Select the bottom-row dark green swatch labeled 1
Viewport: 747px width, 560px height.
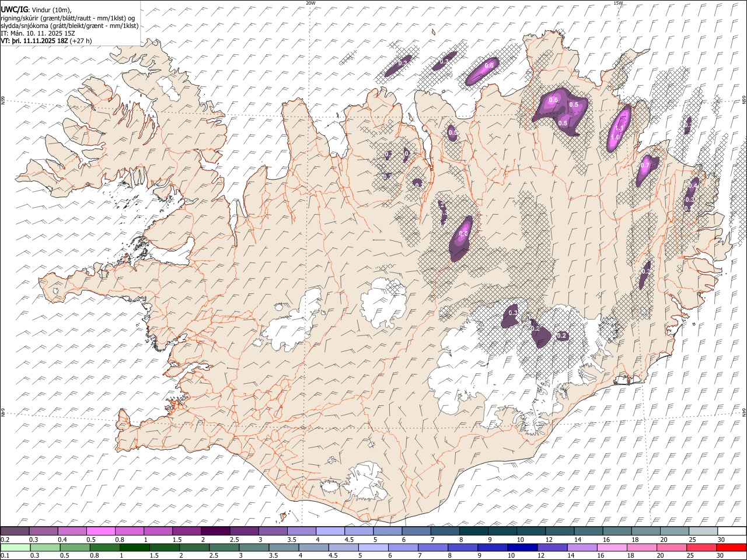pos(134,547)
